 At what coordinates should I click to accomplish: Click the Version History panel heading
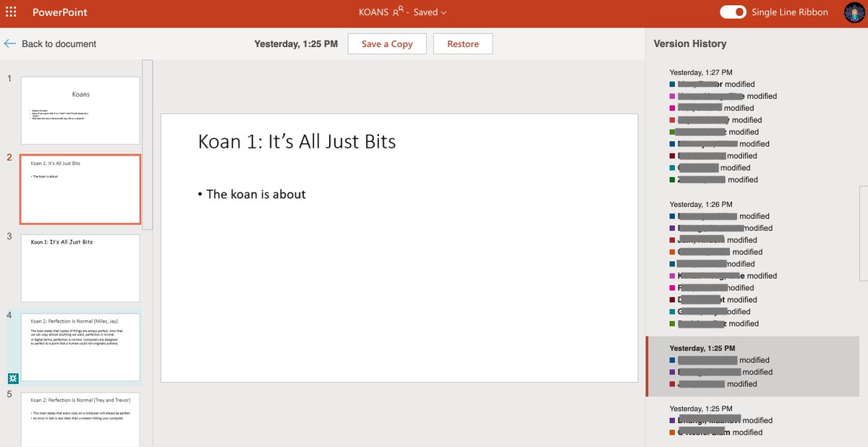click(690, 43)
